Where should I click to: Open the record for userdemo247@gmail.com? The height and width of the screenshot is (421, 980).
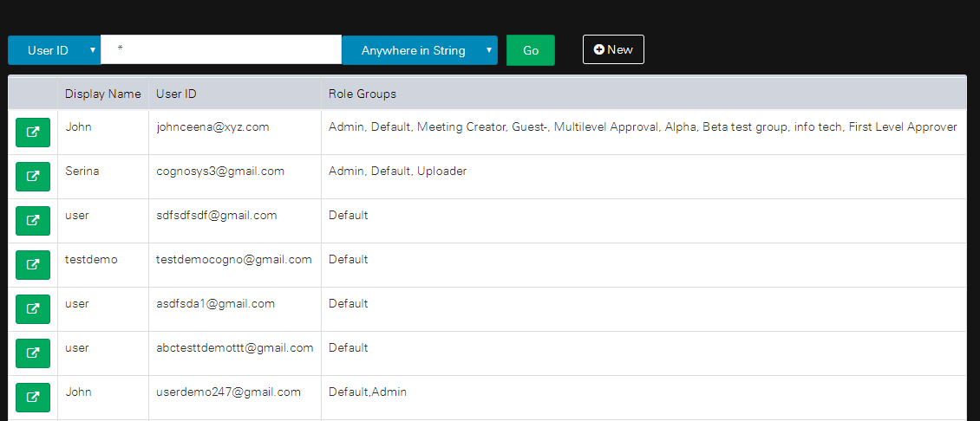[x=32, y=398]
